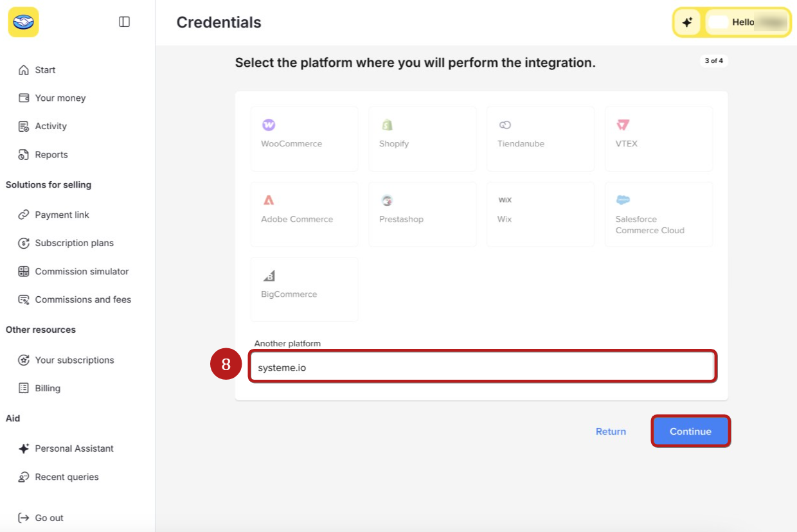Click the Personal Assistant sparkle icon

[24, 449]
